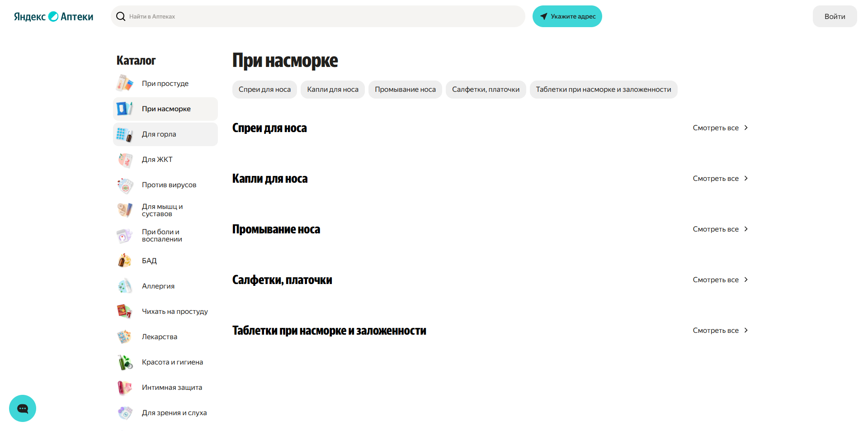The width and height of the screenshot is (868, 431).
Task: Select the Салфетки, платочки filter chip
Action: (x=485, y=89)
